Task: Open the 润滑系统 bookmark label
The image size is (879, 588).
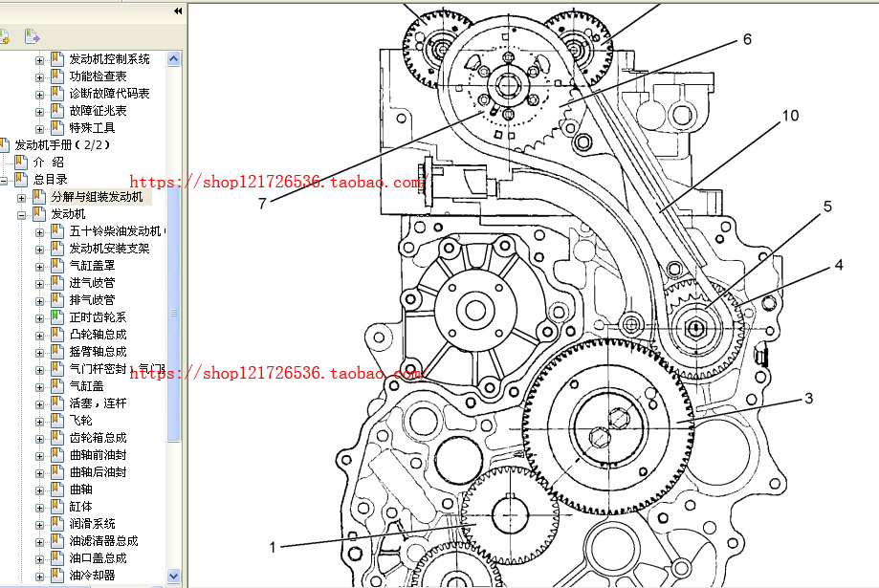Action: (x=92, y=524)
